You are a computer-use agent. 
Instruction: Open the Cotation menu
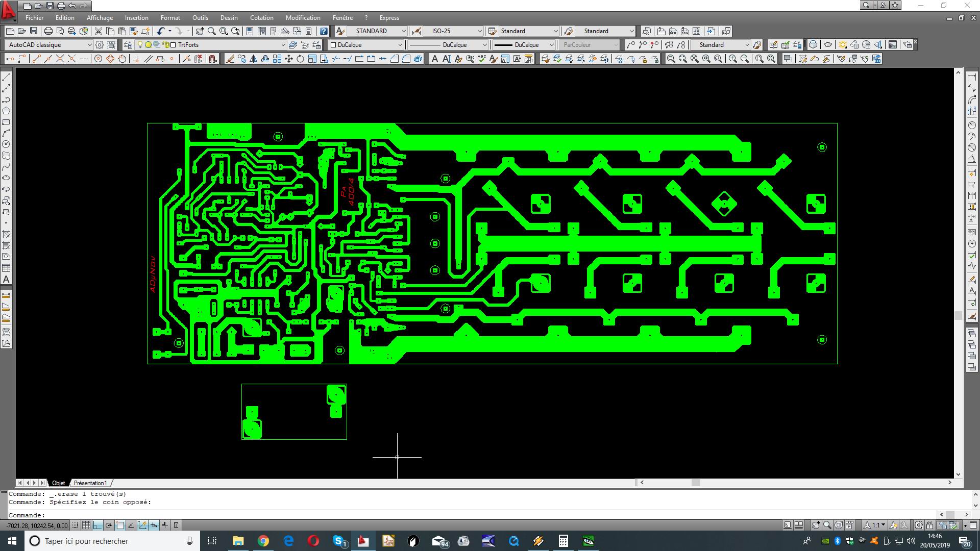[262, 17]
